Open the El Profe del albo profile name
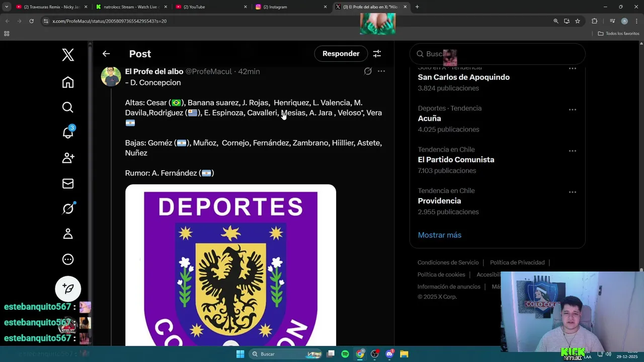 (x=154, y=71)
